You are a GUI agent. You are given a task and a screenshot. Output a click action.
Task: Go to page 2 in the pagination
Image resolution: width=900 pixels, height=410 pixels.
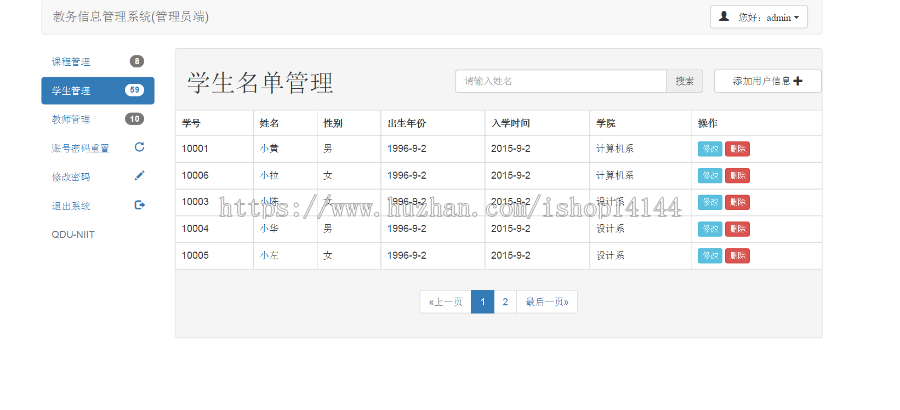click(505, 302)
